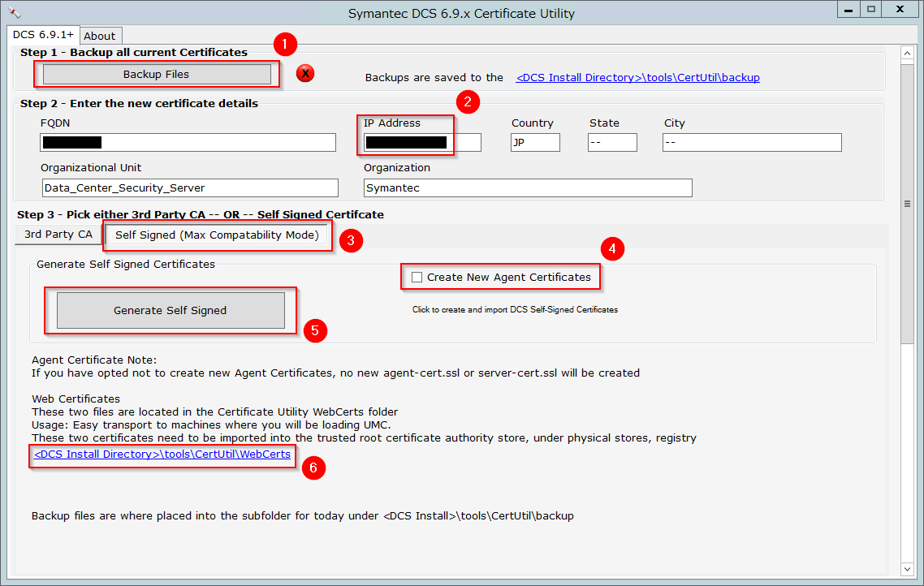
Task: Click the application icon in the title bar
Action: click(15, 12)
